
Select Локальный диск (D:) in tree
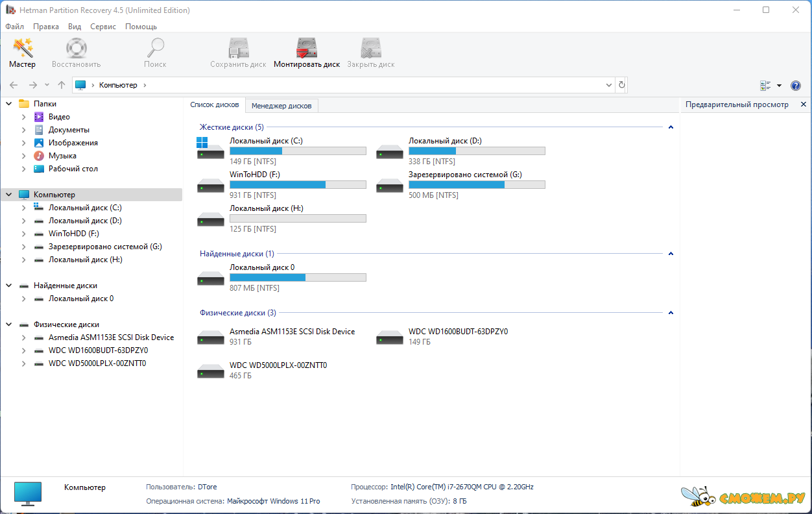[x=85, y=221]
